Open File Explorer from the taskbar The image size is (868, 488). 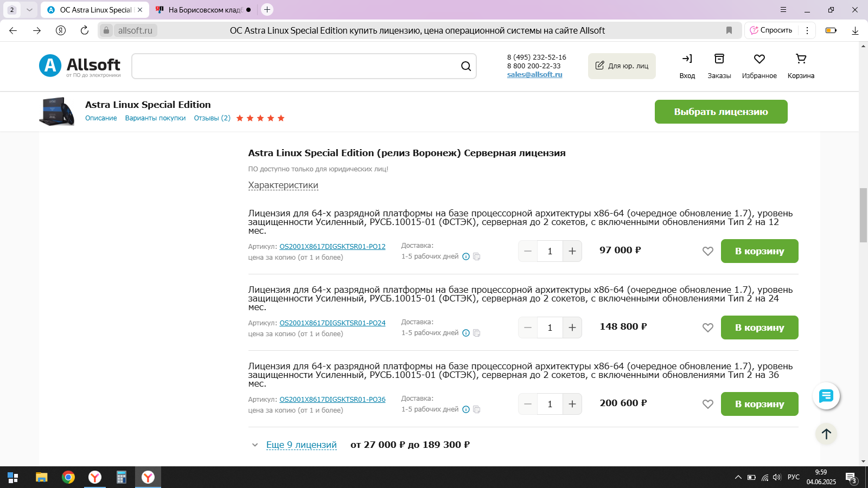[x=42, y=477]
